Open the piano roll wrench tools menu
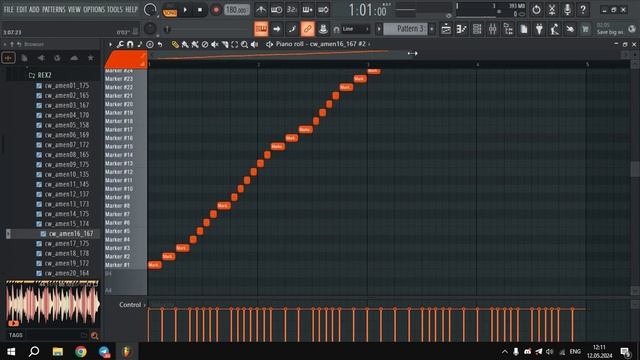 click(120, 44)
